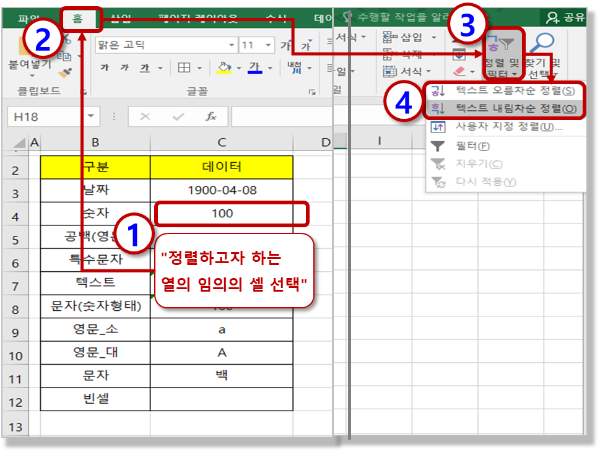Open the 찾기 및 선택 magnifier button

click(x=543, y=56)
